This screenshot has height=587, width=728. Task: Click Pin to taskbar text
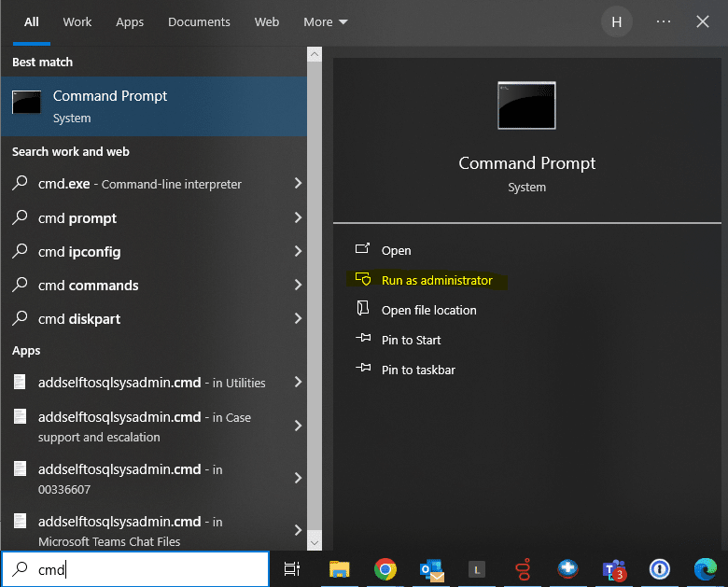pyautogui.click(x=418, y=370)
